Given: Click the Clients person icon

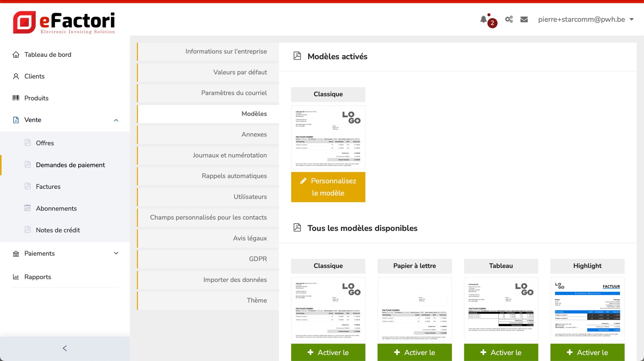Looking at the screenshot, I should tap(16, 76).
